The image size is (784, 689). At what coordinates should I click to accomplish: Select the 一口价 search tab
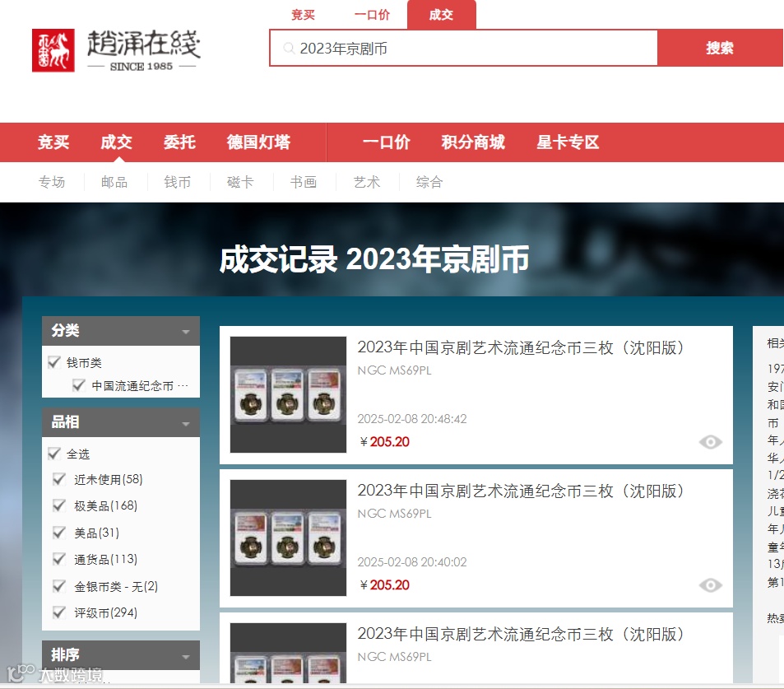click(x=372, y=15)
